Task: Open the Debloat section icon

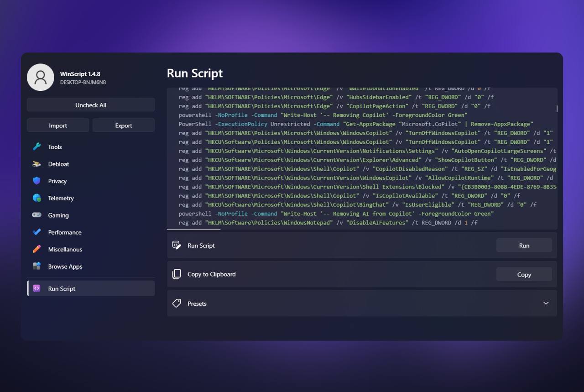Action: 37,164
